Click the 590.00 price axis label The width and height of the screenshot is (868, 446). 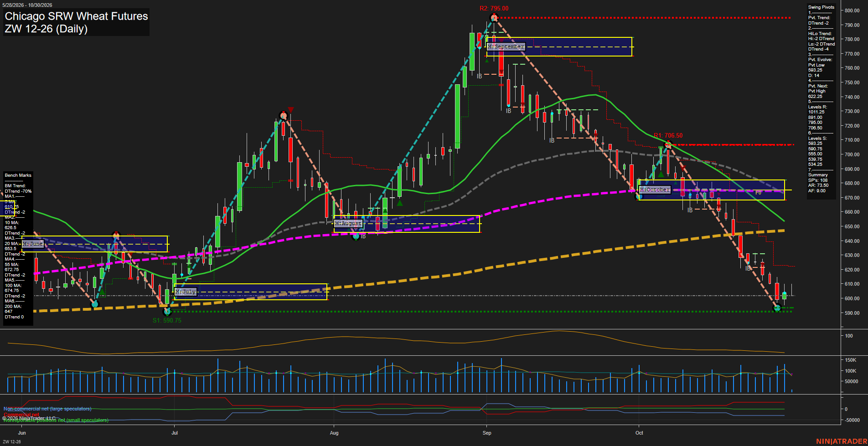pos(852,313)
